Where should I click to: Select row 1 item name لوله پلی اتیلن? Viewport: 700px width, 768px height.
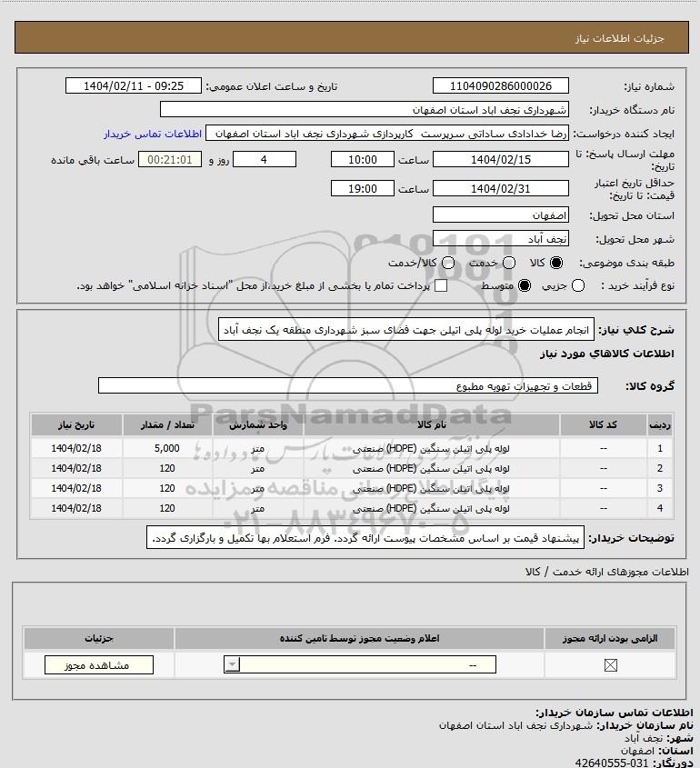click(x=432, y=448)
